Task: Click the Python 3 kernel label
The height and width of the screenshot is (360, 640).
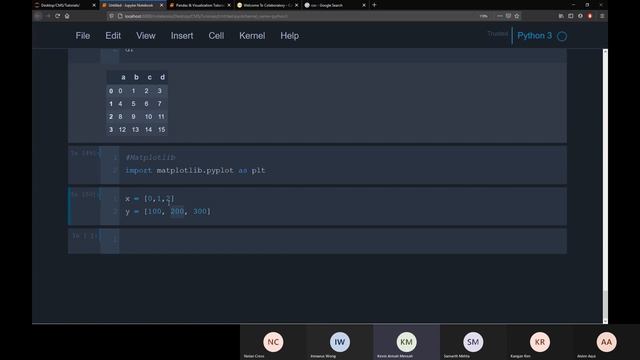Action: 534,36
